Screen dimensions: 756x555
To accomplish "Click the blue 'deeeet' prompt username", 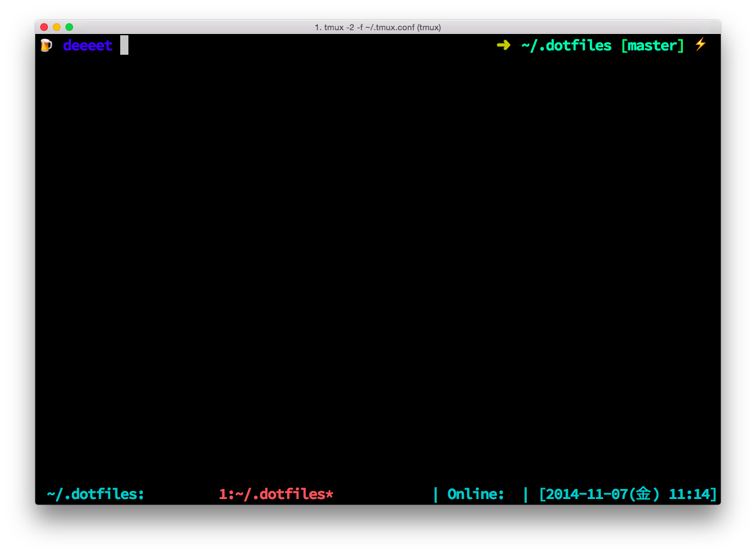I will click(87, 46).
